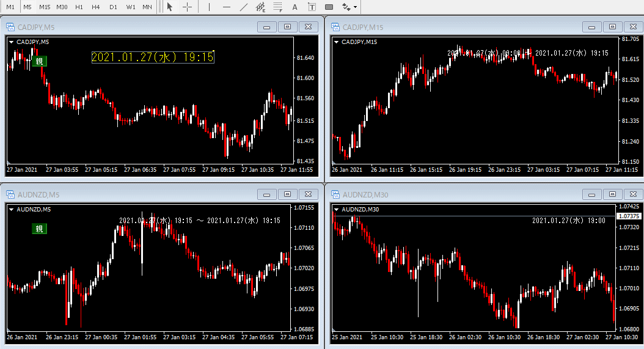Pick the Fibonacci retracement tool
Image resolution: width=644 pixels, height=349 pixels.
(x=277, y=7)
